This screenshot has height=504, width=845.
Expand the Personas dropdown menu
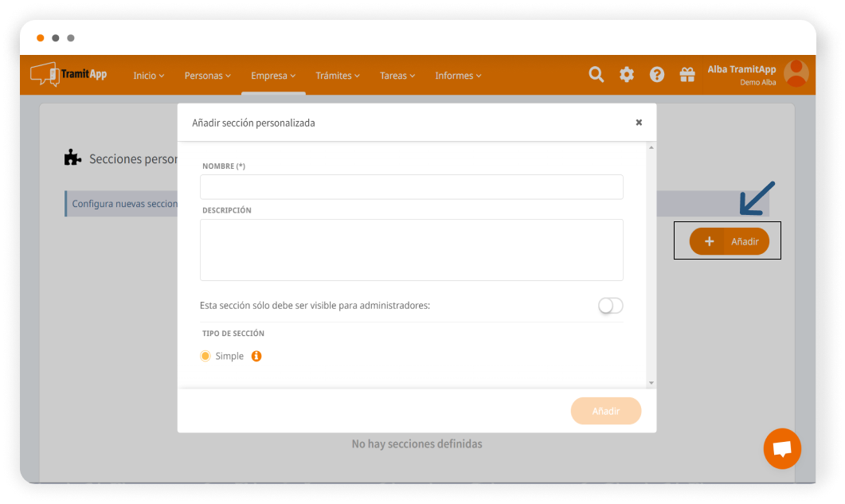click(207, 76)
